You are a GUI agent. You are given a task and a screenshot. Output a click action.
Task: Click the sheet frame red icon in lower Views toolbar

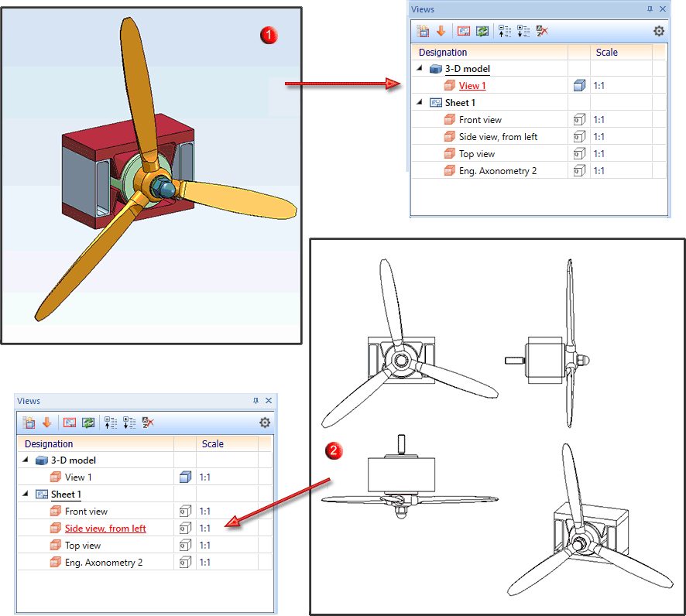(x=70, y=423)
